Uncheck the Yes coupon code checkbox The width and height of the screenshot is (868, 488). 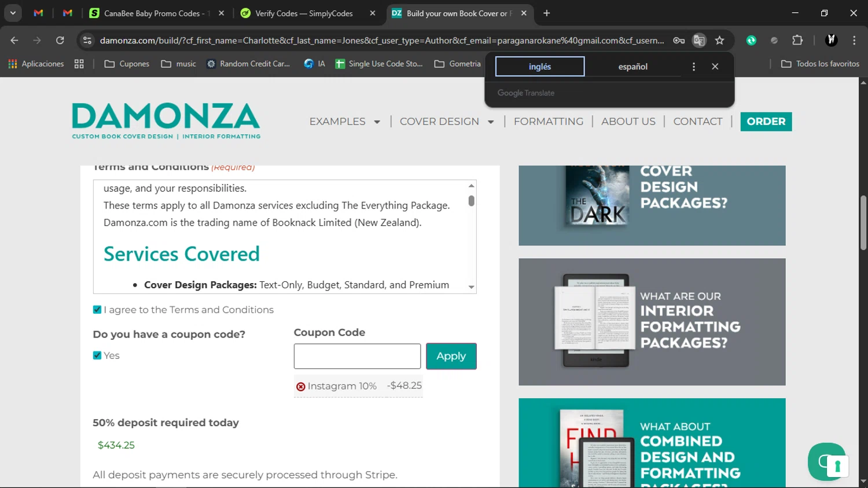pos(97,355)
